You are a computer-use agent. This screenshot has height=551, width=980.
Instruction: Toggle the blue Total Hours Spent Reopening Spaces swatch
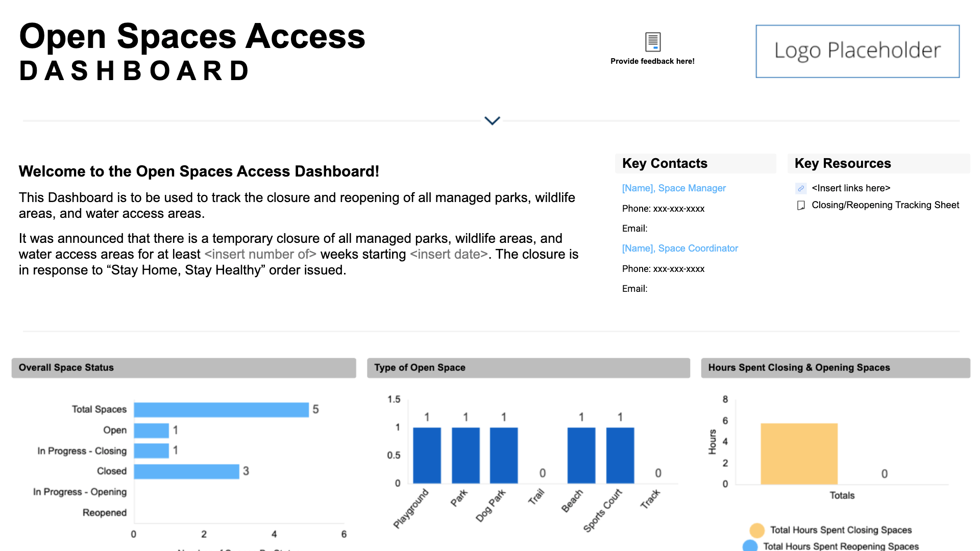(750, 545)
